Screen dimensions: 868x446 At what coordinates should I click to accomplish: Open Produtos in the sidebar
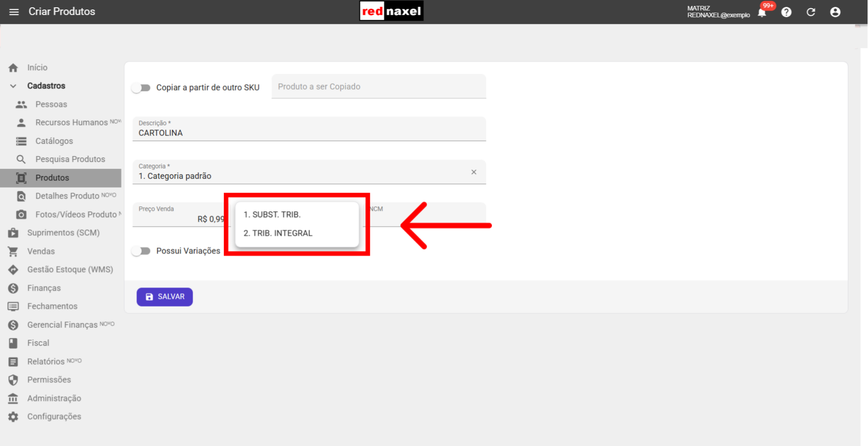pyautogui.click(x=61, y=178)
